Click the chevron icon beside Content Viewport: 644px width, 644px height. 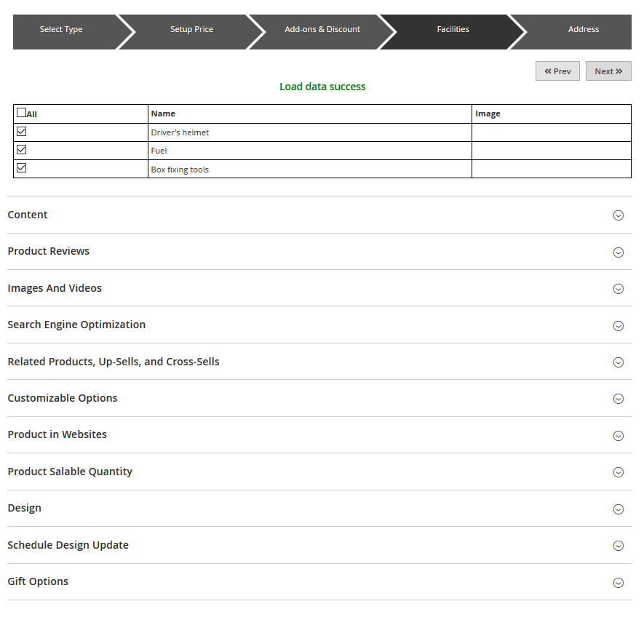coord(618,215)
